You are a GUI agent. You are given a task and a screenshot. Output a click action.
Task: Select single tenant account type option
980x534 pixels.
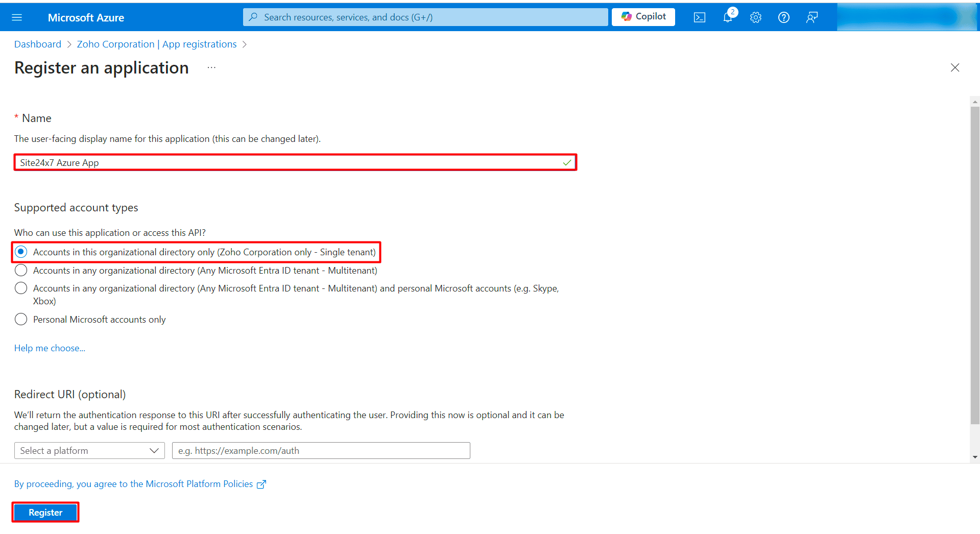[21, 252]
